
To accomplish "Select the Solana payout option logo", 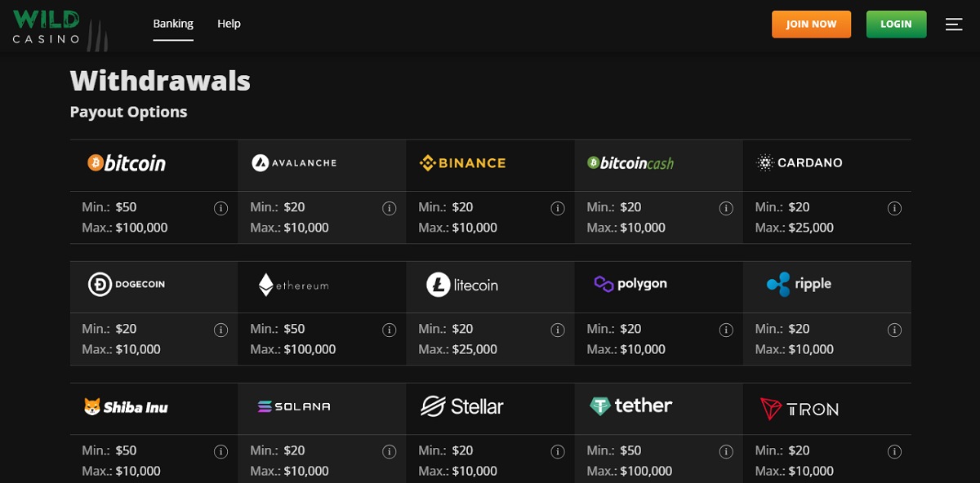I will coord(294,406).
